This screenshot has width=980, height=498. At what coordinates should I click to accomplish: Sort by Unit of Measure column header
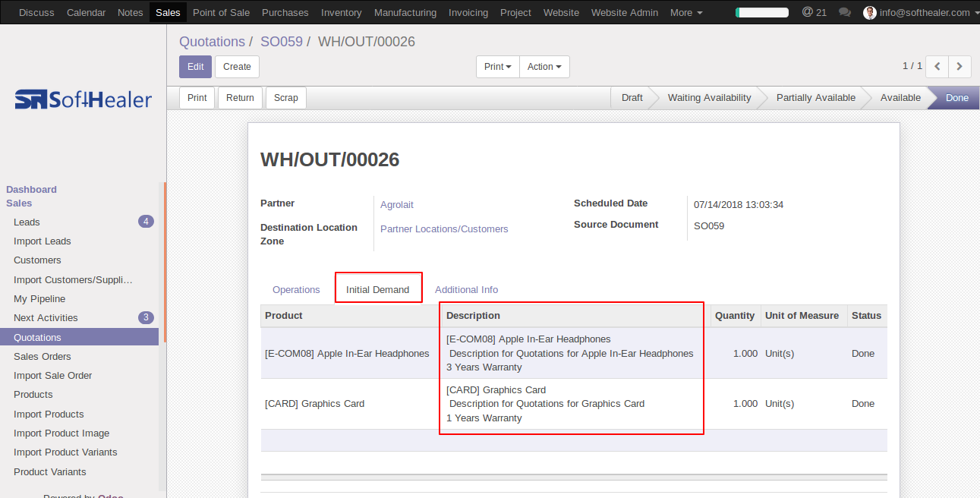click(802, 316)
